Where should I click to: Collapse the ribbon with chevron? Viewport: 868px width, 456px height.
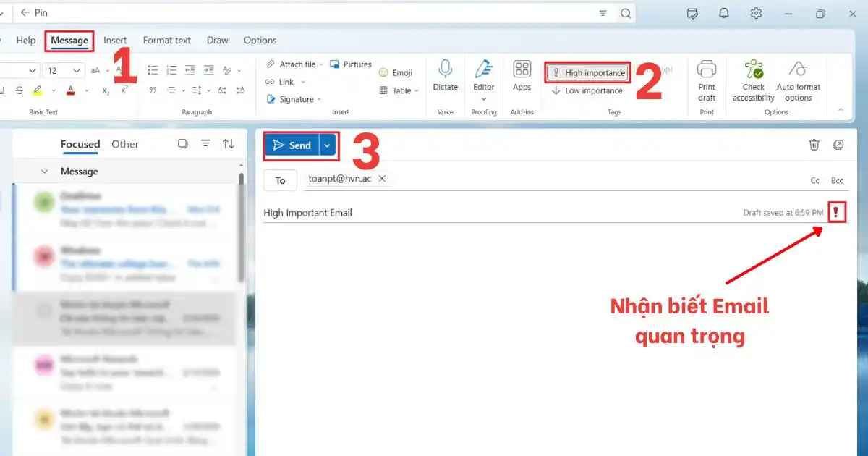click(x=841, y=110)
